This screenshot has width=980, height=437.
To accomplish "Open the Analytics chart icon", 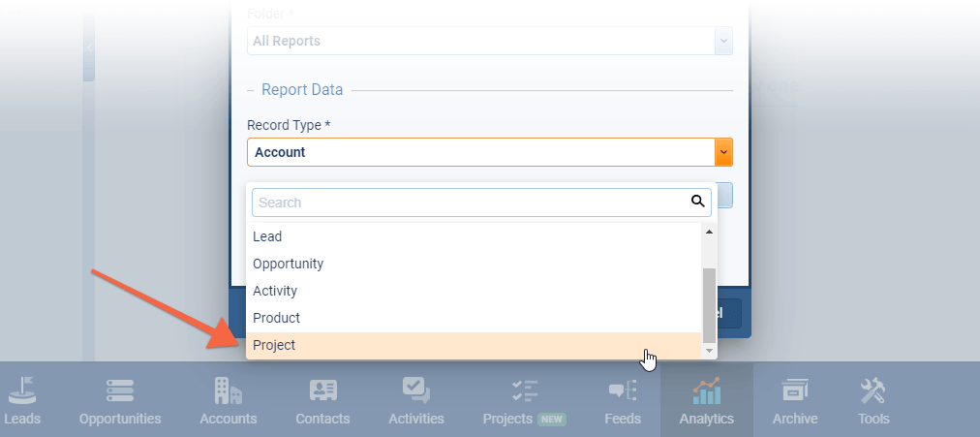I will click(706, 391).
